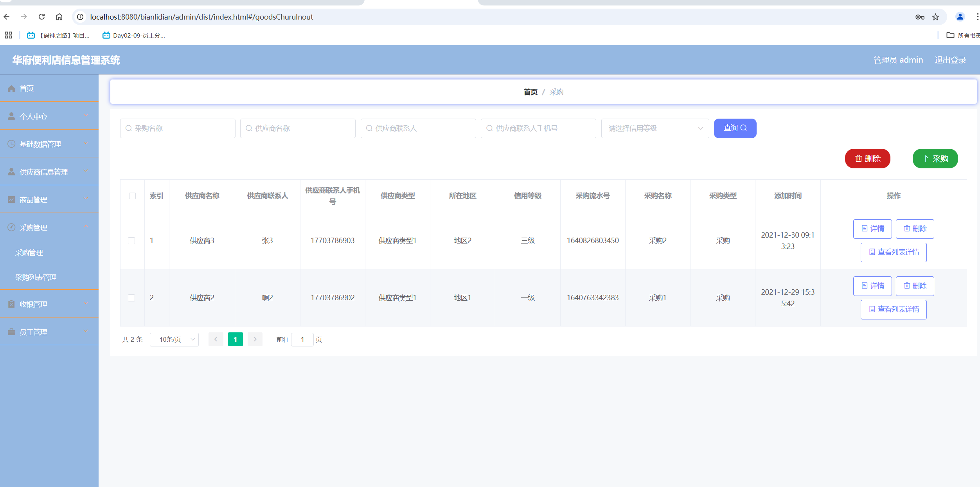Image resolution: width=980 pixels, height=487 pixels.
Task: Click the green 采购 button
Action: click(x=935, y=159)
